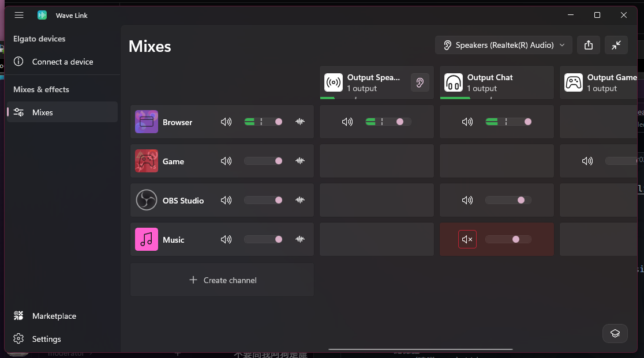Click the Output Chat headphones icon
This screenshot has width=644, height=358.
point(454,82)
